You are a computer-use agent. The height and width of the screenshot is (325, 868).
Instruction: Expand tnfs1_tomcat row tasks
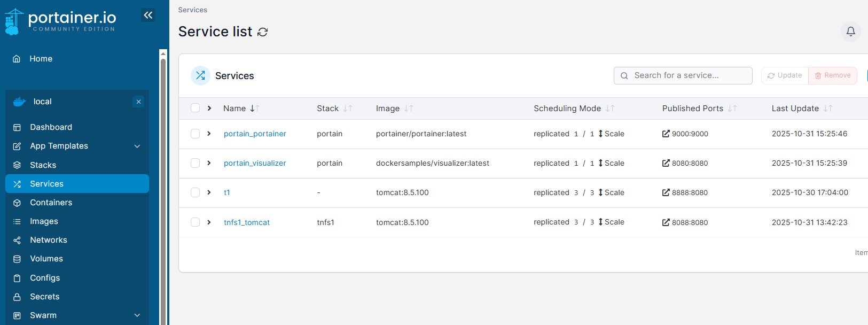(209, 222)
